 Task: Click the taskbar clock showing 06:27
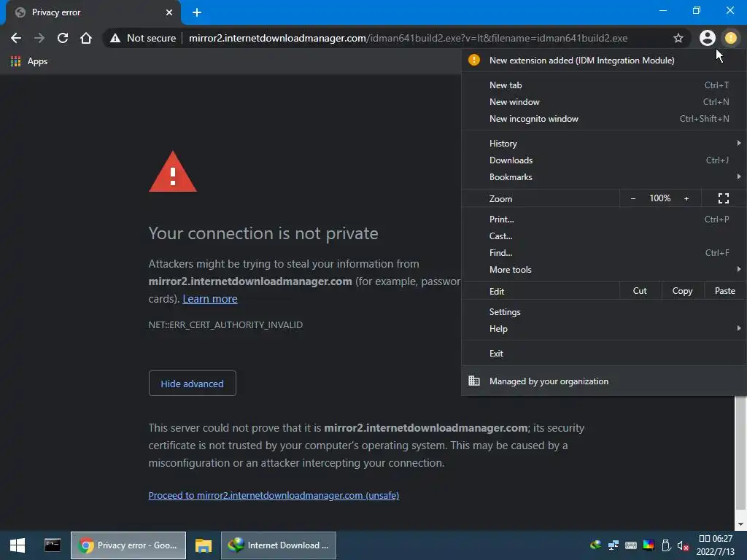click(x=715, y=545)
